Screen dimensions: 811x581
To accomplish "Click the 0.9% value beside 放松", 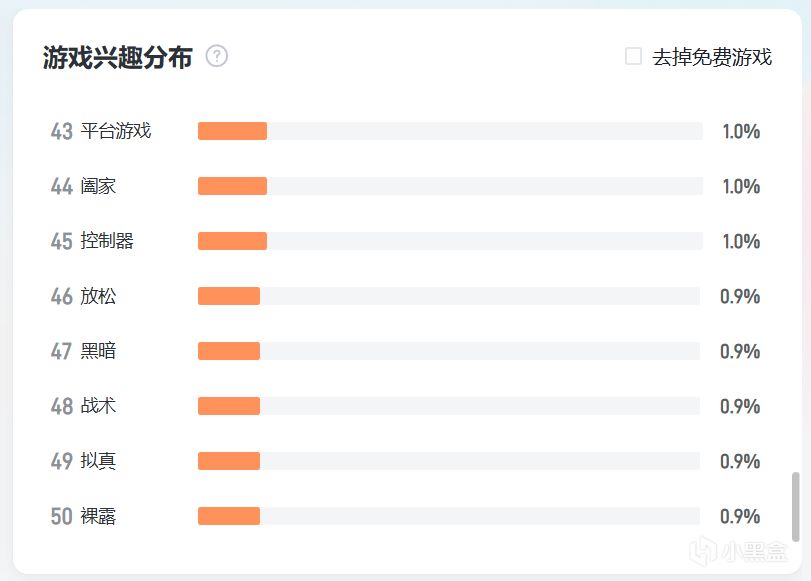I will tap(740, 296).
